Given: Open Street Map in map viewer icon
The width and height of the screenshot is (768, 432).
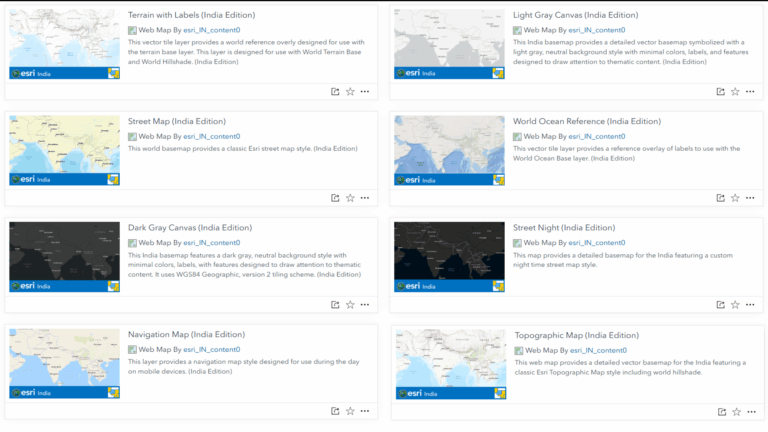Looking at the screenshot, I should (x=335, y=198).
